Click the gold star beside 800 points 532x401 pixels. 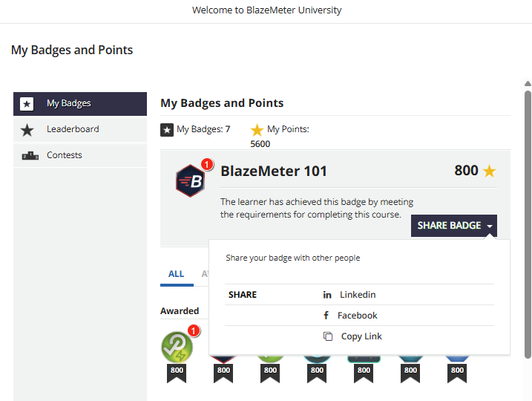[489, 171]
